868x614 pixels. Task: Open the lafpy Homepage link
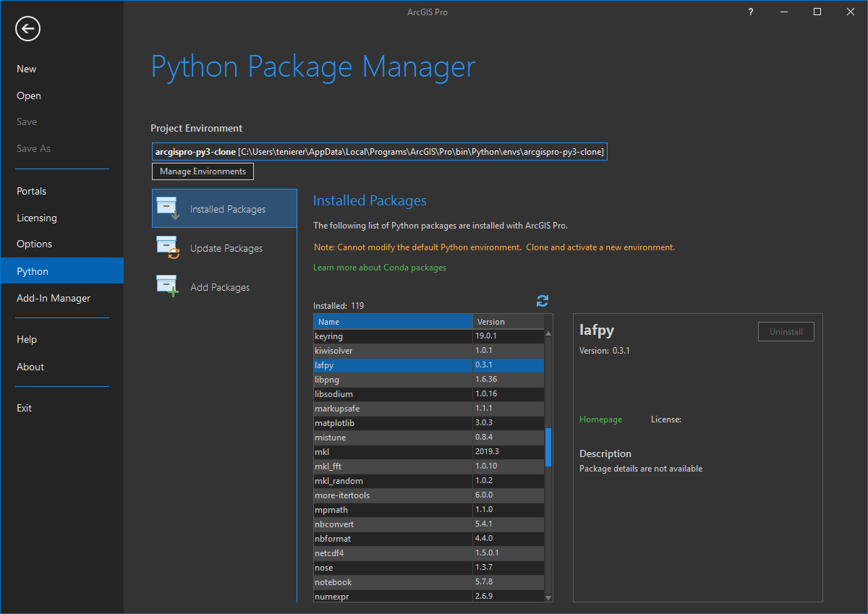tap(600, 419)
